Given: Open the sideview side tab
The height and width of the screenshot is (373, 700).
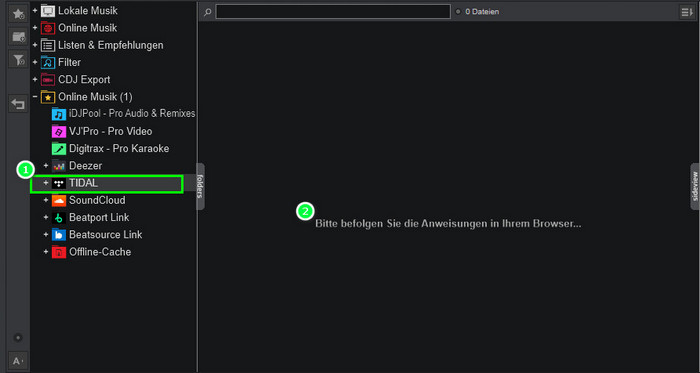Looking at the screenshot, I should point(695,186).
